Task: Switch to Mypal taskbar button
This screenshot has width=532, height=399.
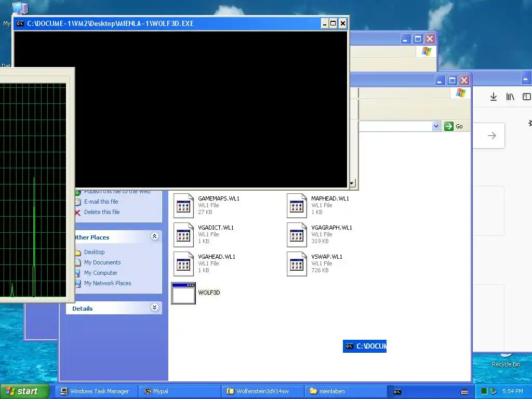Action: (x=180, y=391)
